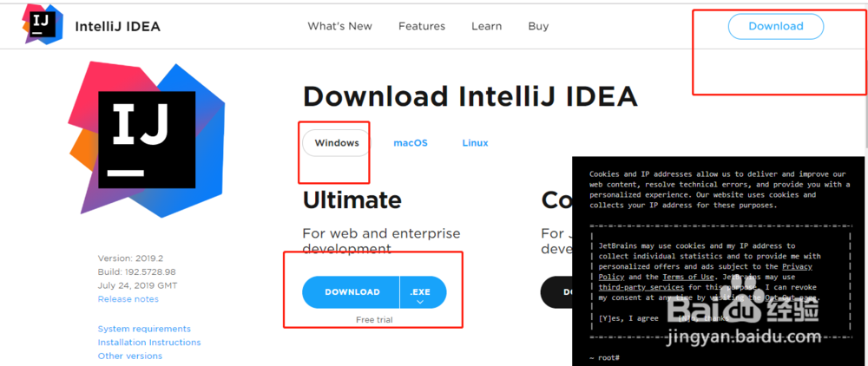
Task: Click the Ultimate edition heading
Action: click(352, 200)
